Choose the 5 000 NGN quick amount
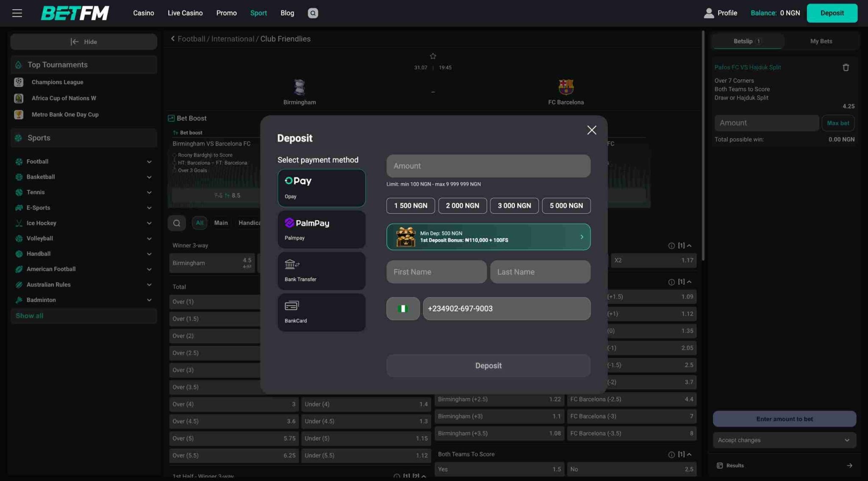868x481 pixels. (x=566, y=206)
